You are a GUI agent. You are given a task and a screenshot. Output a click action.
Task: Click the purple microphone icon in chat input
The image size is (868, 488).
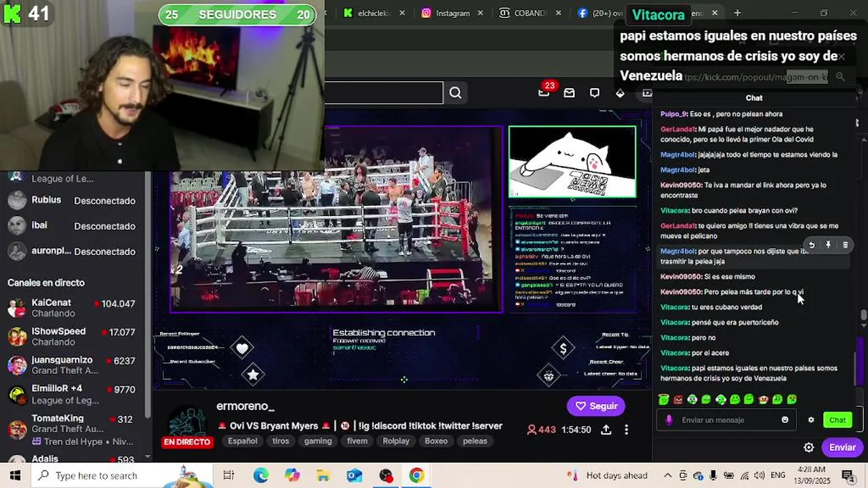coord(669,420)
